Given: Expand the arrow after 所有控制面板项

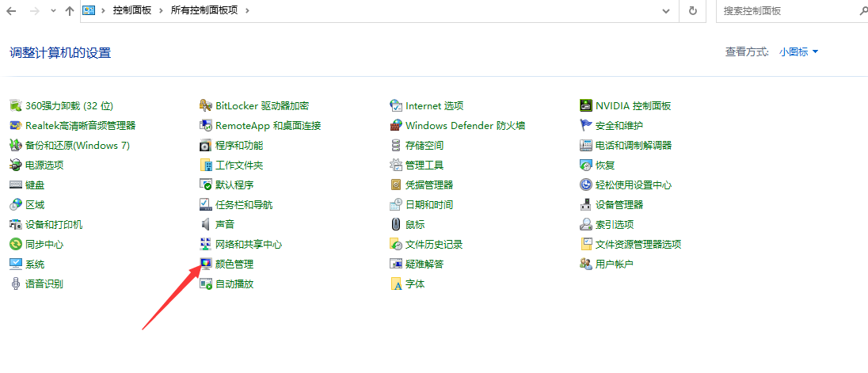Looking at the screenshot, I should pos(247,10).
